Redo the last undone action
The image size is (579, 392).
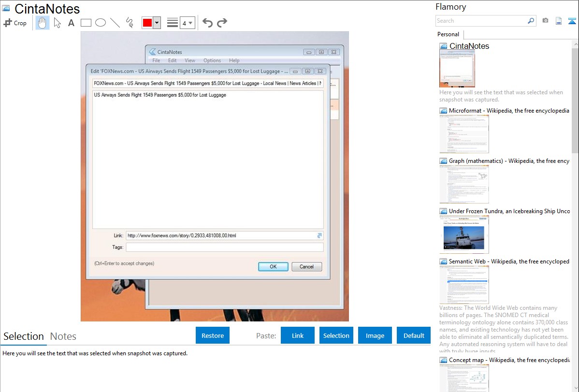coord(222,23)
